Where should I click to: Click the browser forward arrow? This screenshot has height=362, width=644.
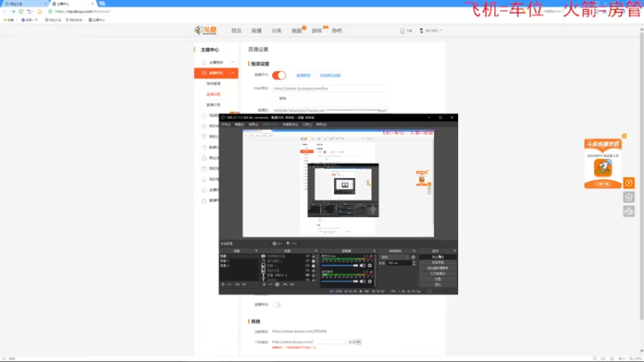coord(13,11)
